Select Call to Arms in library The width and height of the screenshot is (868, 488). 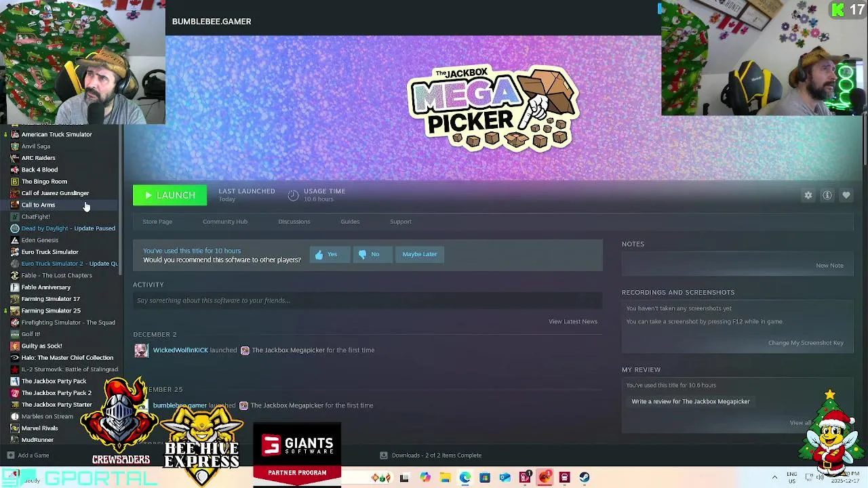60,205
